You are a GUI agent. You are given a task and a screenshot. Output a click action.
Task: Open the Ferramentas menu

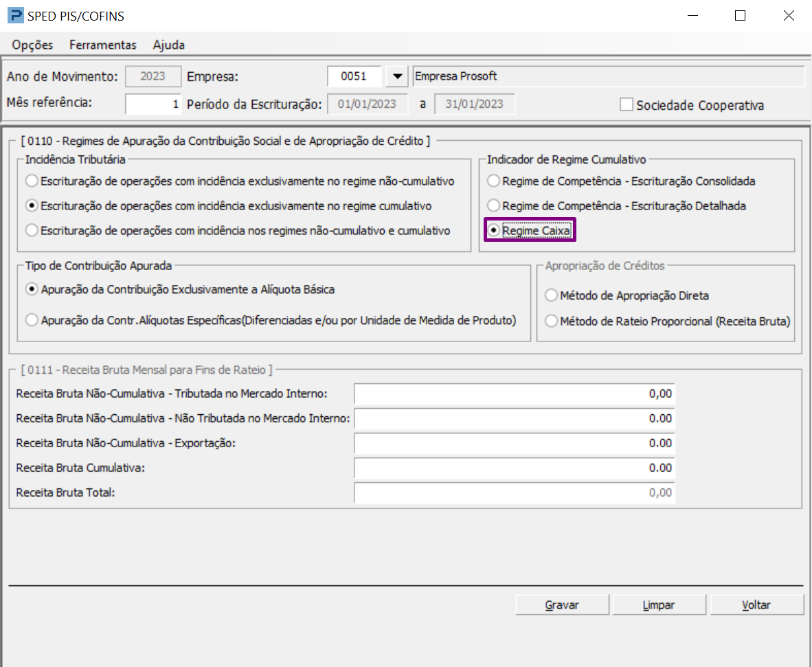pyautogui.click(x=103, y=45)
